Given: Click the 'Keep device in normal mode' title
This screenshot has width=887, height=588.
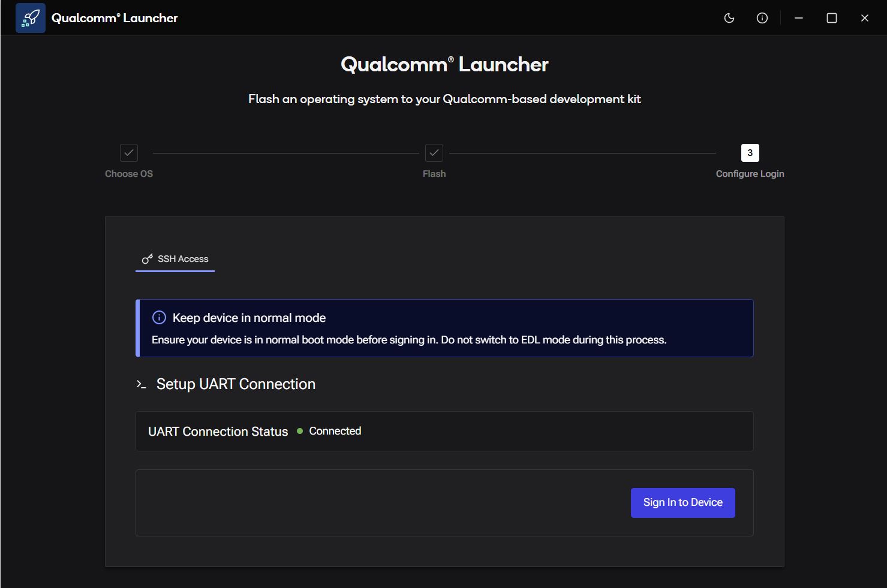Looking at the screenshot, I should click(x=249, y=318).
